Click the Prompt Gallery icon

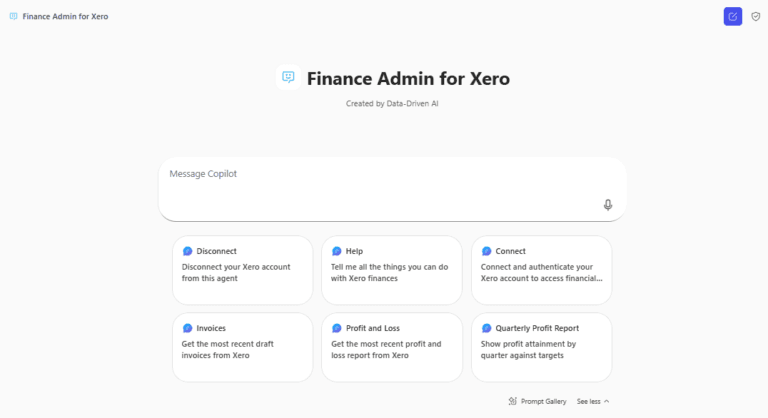click(x=512, y=401)
